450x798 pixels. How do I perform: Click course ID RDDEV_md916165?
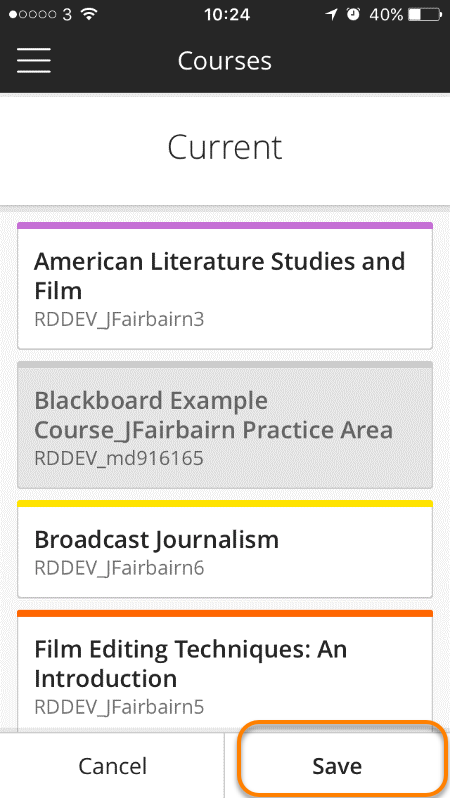click(119, 458)
